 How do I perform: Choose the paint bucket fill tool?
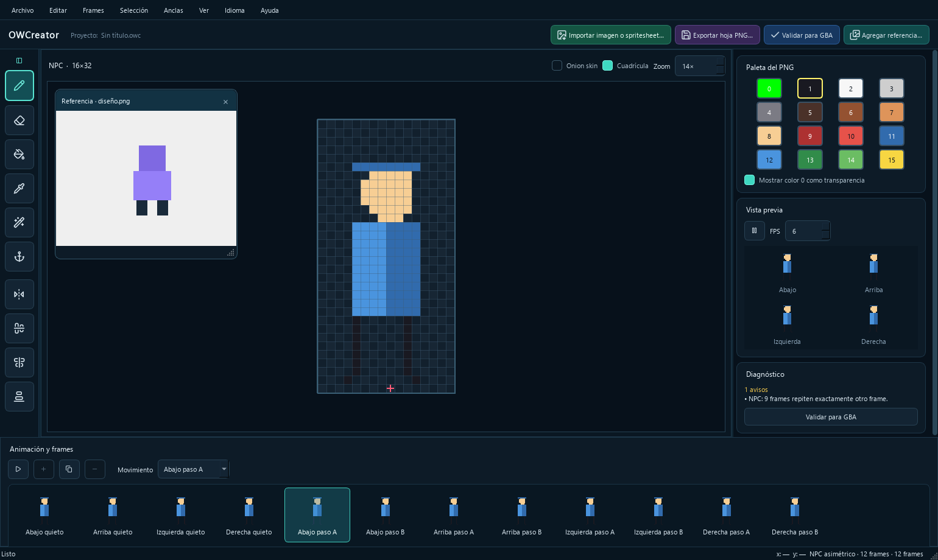click(19, 154)
